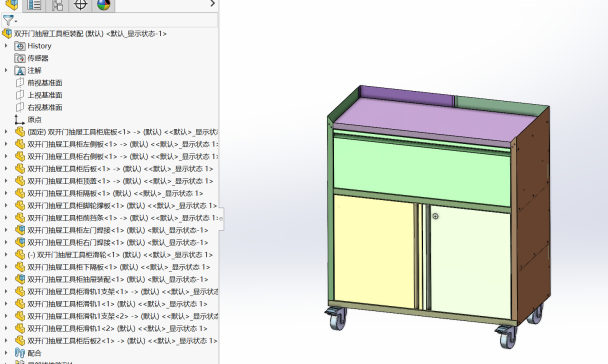Select the 原点 origin icon
This screenshot has height=364, width=608.
click(20, 120)
